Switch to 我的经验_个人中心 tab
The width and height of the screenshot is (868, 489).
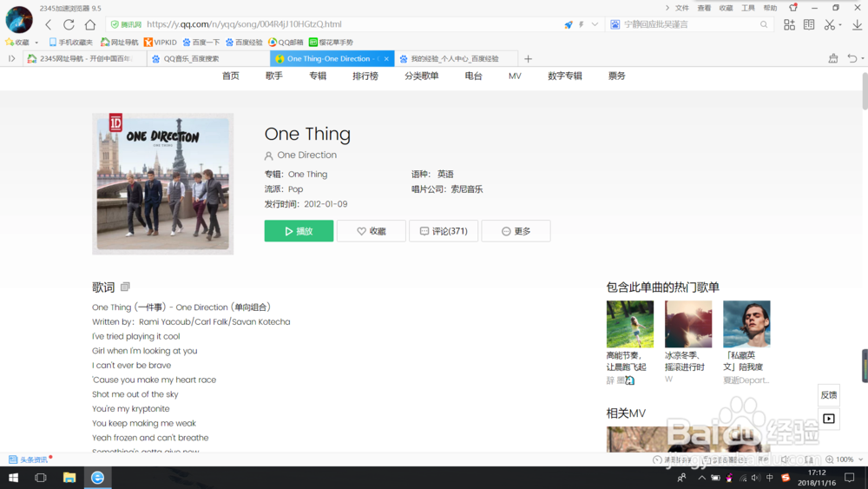coord(457,59)
